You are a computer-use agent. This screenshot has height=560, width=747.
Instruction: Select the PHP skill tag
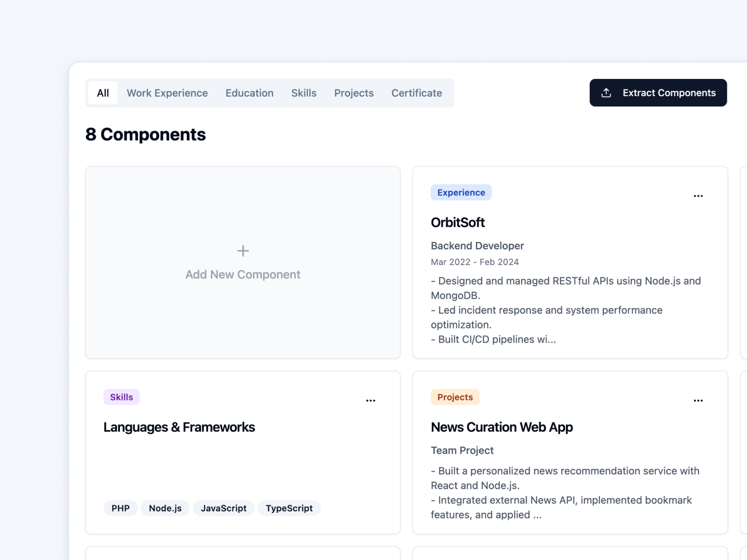(120, 508)
